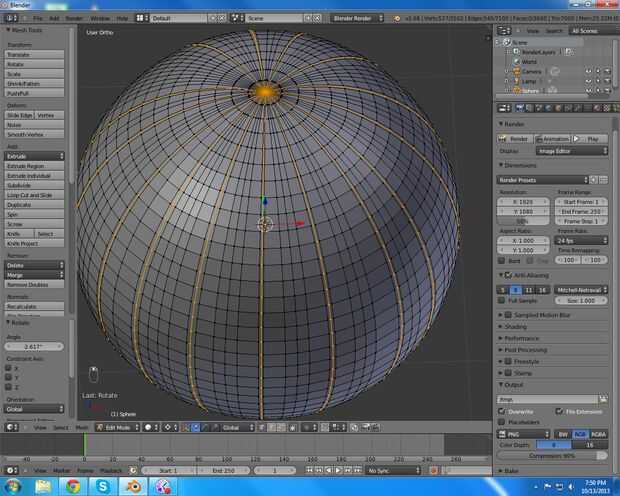Click the Resolution X 1920 field
620x496 pixels.
pyautogui.click(x=524, y=201)
